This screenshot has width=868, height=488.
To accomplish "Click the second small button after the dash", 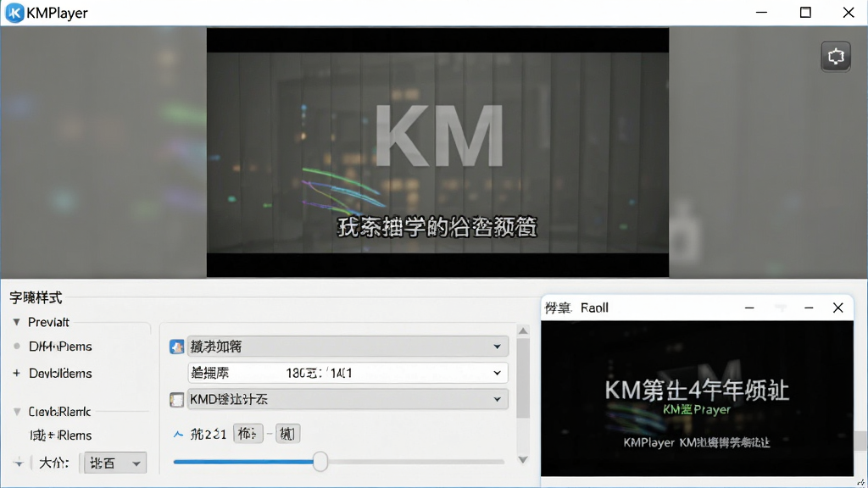I will pos(288,434).
